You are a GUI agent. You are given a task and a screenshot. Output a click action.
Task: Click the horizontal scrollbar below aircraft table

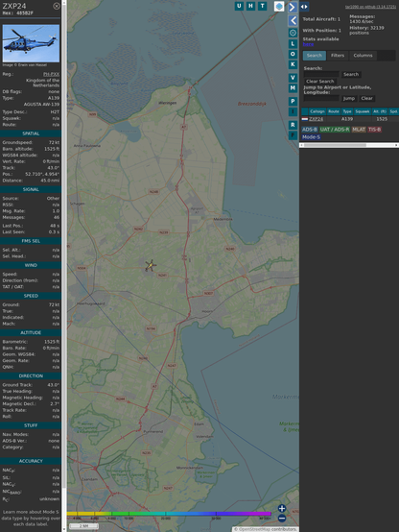click(349, 145)
